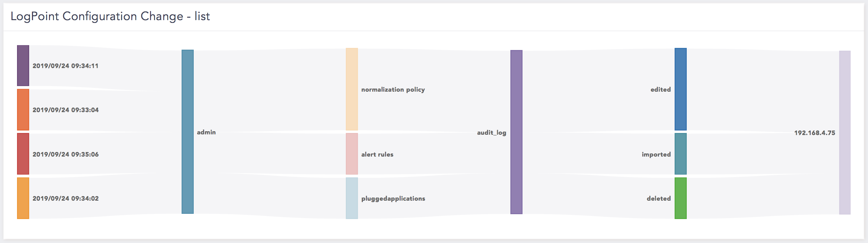868x243 pixels.
Task: Click the "pluggedapplications" text label
Action: tap(393, 199)
